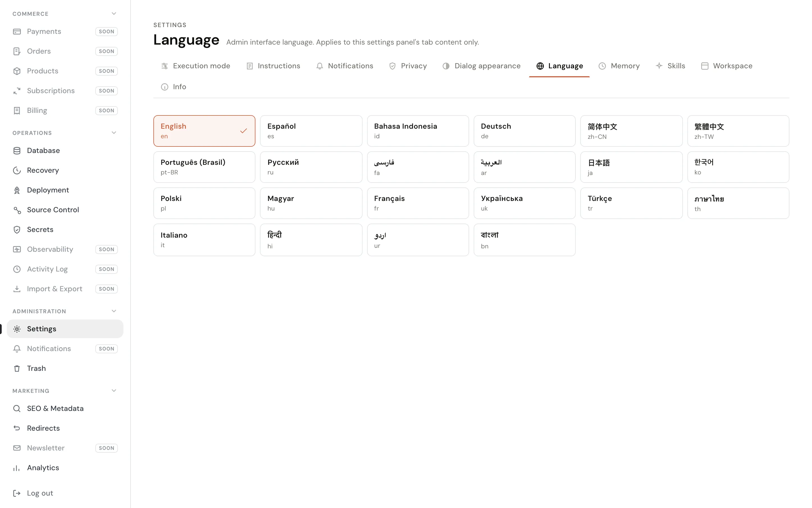Click the ja language code text
Screen dimensions: 812x508
point(590,173)
